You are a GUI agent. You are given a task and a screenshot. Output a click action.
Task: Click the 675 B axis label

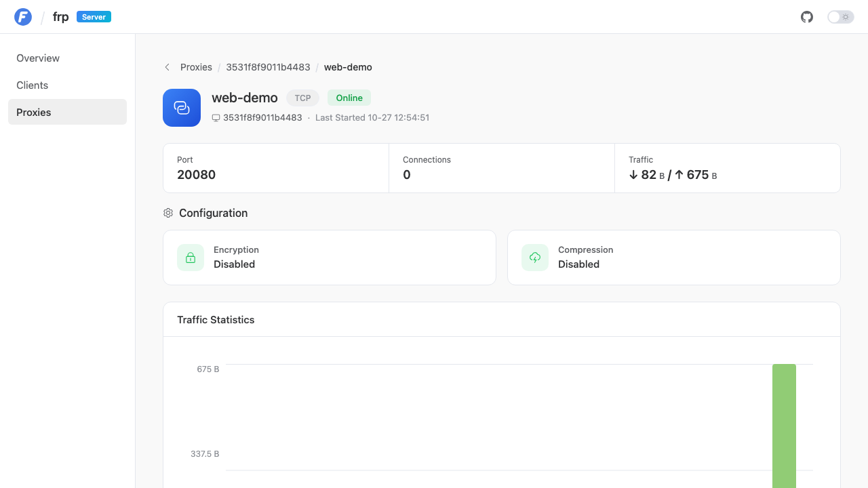pyautogui.click(x=208, y=369)
